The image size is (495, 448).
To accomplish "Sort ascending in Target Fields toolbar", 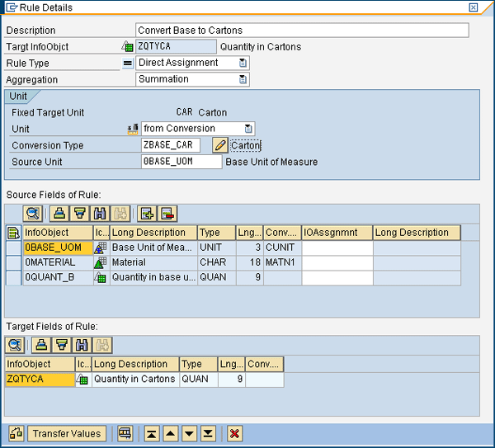I will pyautogui.click(x=41, y=345).
